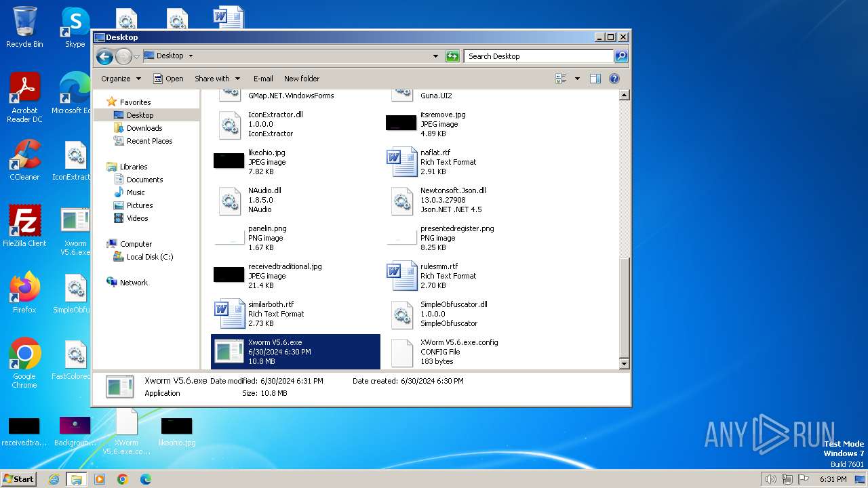The height and width of the screenshot is (488, 868).
Task: Select rulesmm.rtf Word document icon
Action: tap(401, 277)
